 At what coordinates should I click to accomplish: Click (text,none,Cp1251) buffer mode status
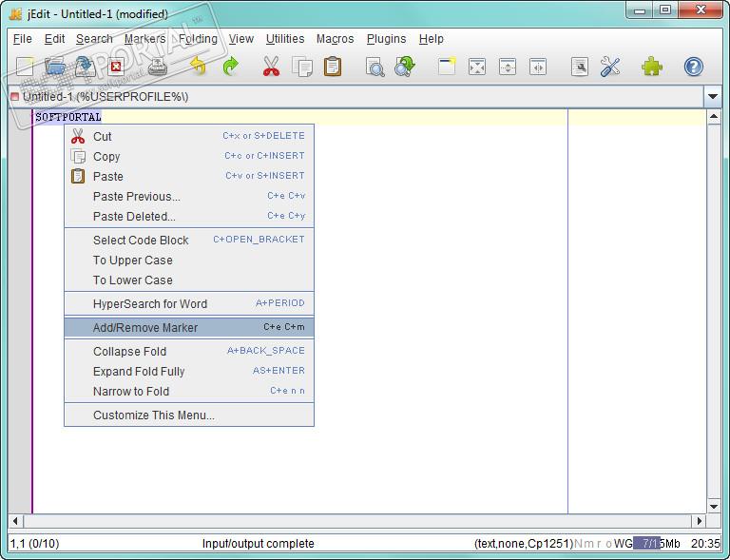[x=524, y=543]
